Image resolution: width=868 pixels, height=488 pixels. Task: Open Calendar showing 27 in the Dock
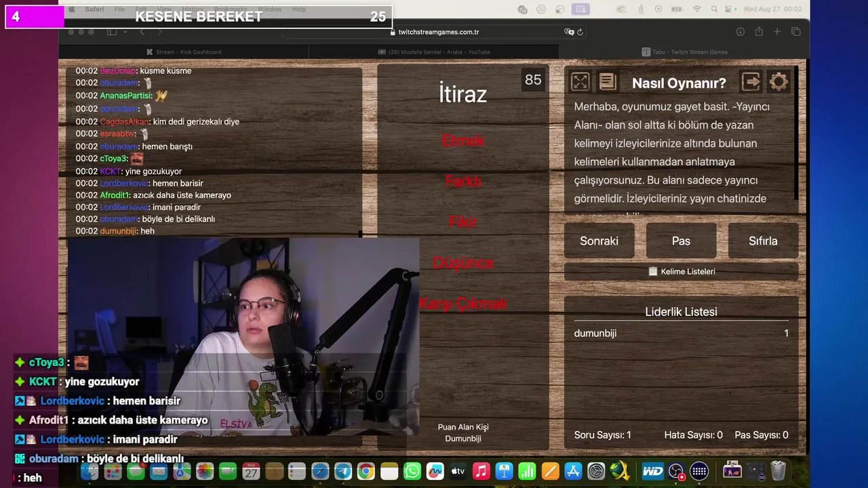[252, 471]
